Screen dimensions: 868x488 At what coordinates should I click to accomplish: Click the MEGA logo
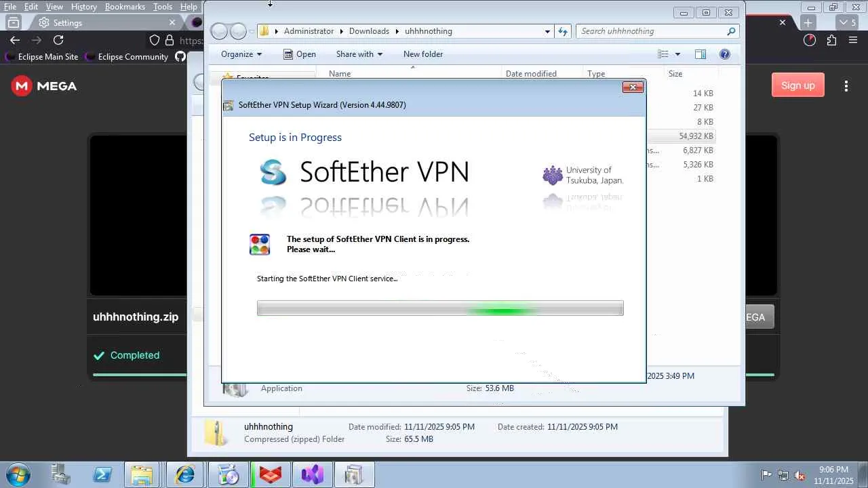pos(44,86)
